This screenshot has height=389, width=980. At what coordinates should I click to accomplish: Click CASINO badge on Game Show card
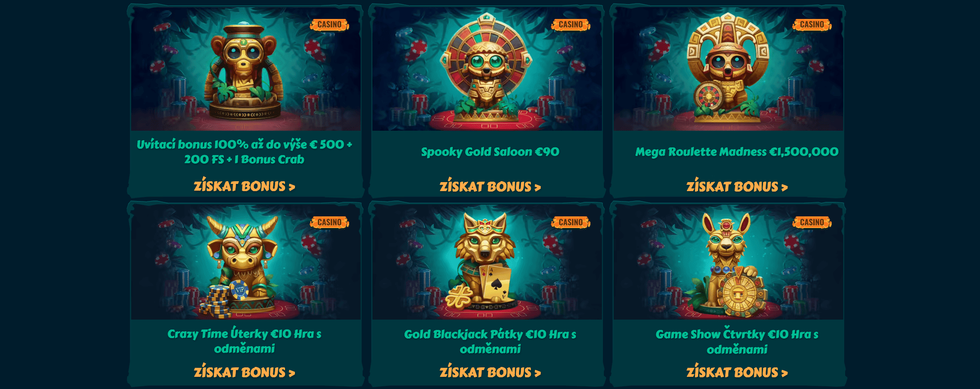pyautogui.click(x=812, y=222)
